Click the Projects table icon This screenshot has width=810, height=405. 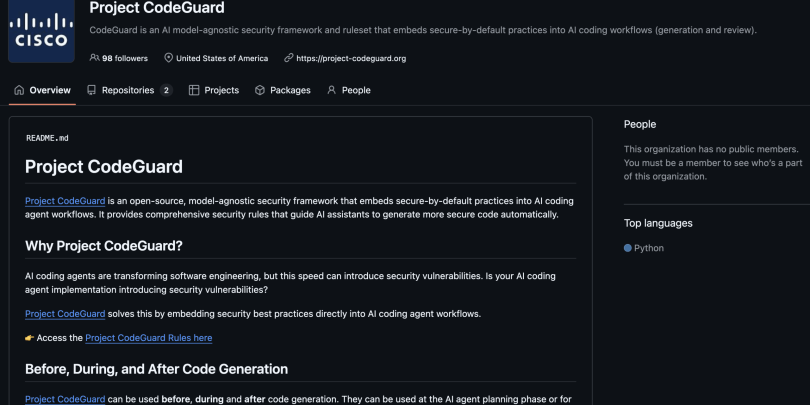(194, 90)
